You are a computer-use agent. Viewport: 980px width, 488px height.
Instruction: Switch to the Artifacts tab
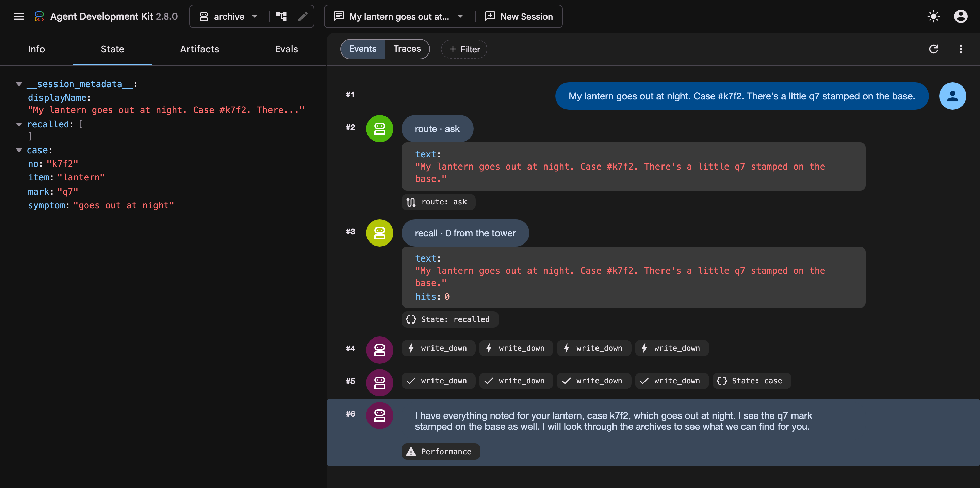[199, 49]
